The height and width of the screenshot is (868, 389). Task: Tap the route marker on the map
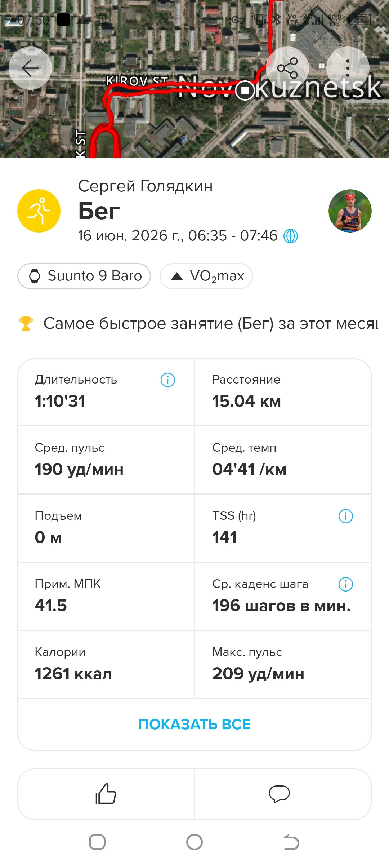coord(245,90)
